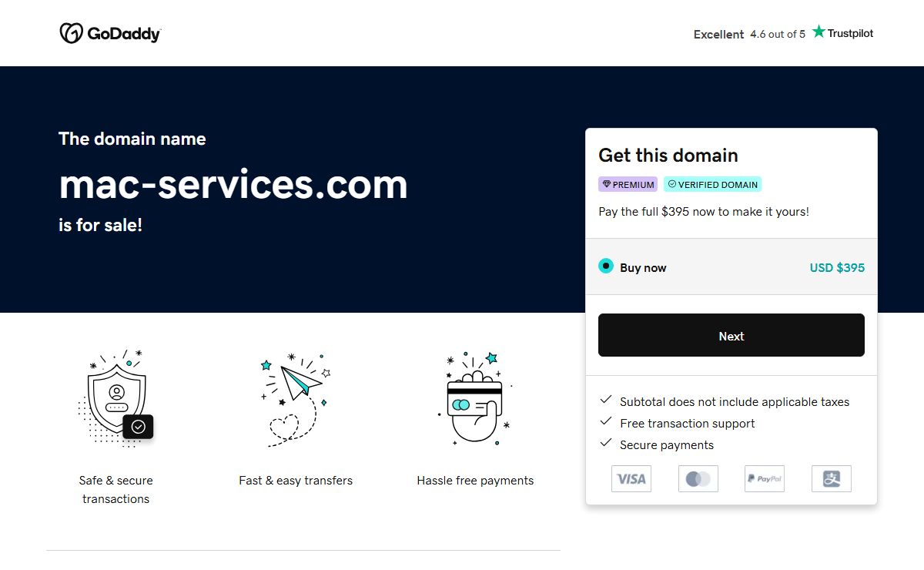Screen dimensions: 924x570
Task: Click the PayPal payment icon
Action: 765,478
